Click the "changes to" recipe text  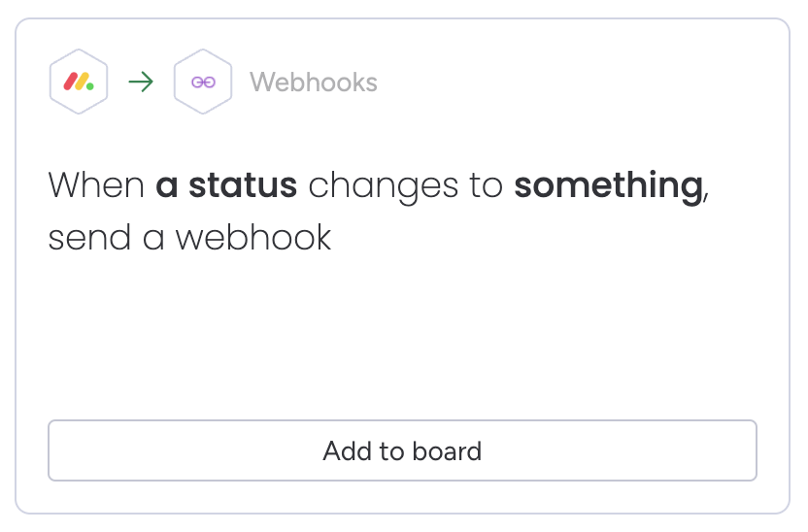tap(406, 186)
